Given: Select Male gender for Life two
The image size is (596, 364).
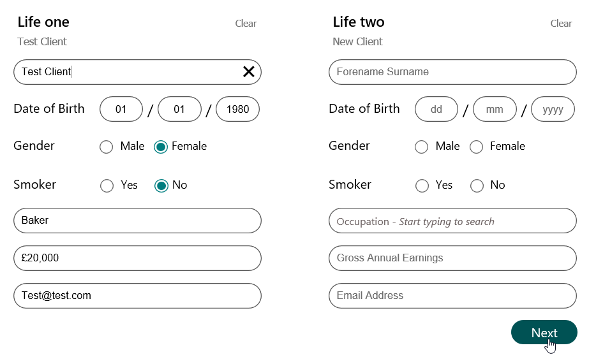Looking at the screenshot, I should [422, 147].
